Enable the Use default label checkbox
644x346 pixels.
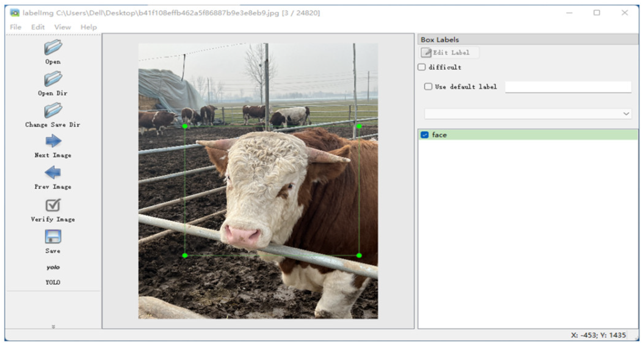[x=428, y=87]
